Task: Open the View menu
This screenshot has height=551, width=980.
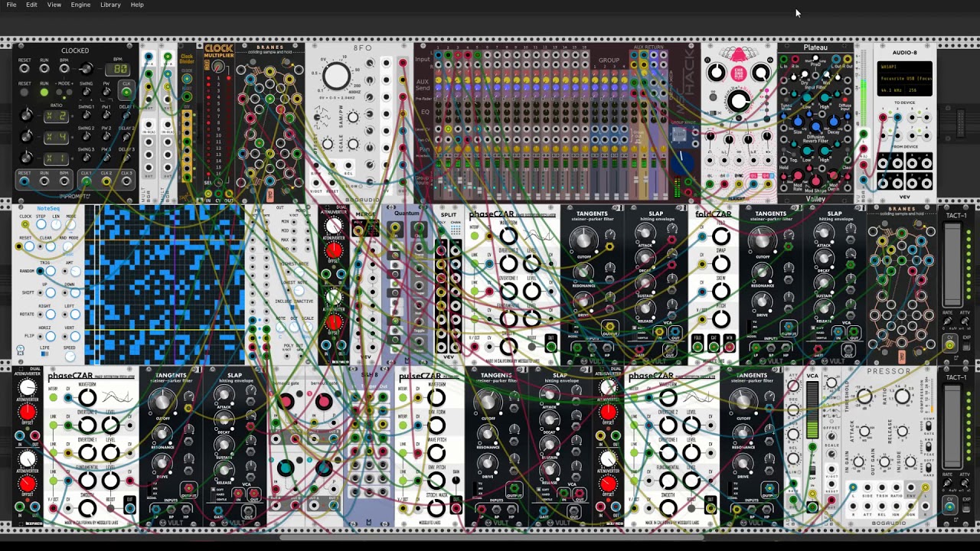Action: (x=54, y=5)
